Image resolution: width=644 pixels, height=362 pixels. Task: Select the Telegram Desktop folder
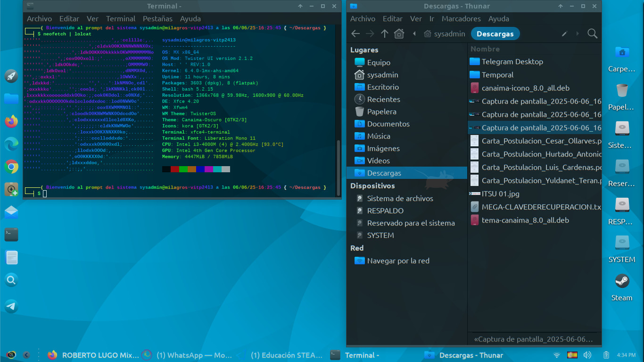click(x=535, y=61)
